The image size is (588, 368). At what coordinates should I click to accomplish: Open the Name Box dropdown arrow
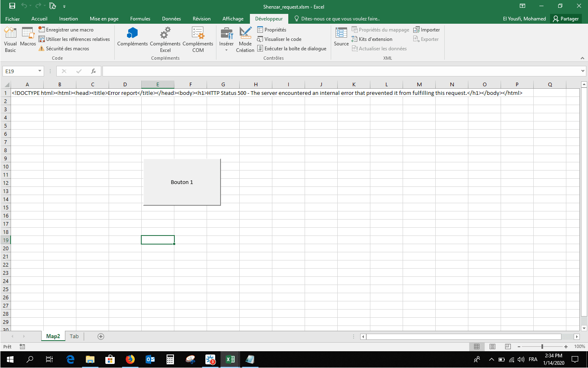pyautogui.click(x=40, y=71)
